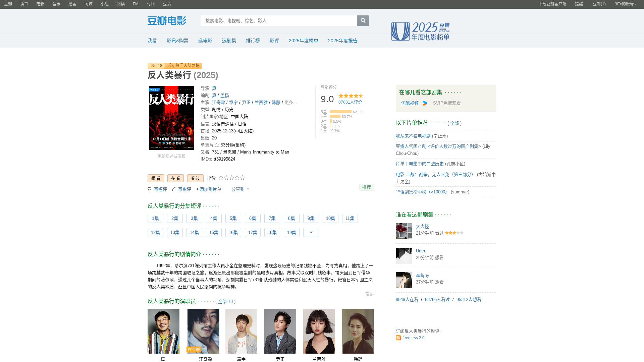
Task: Open the feed: rss 2.0 link
Action: (x=414, y=338)
